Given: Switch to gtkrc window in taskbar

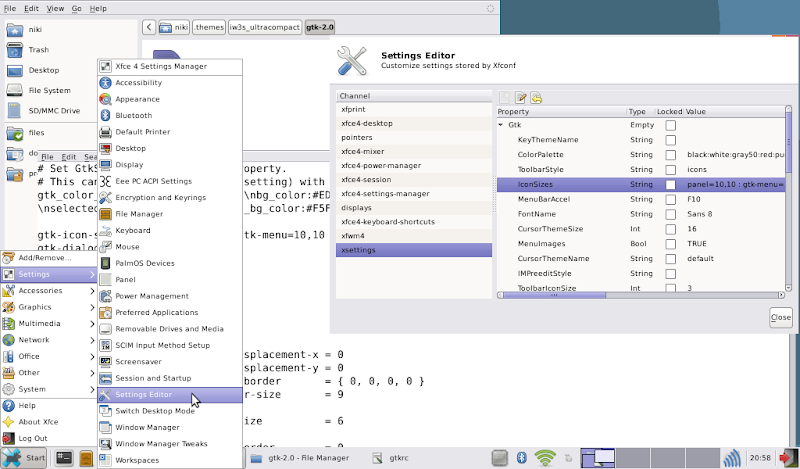Looking at the screenshot, I should 391,458.
